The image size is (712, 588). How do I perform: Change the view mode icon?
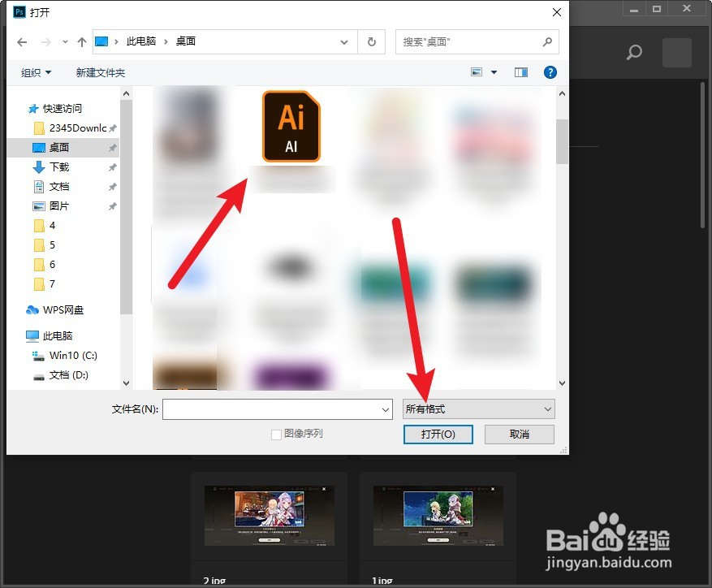[477, 72]
